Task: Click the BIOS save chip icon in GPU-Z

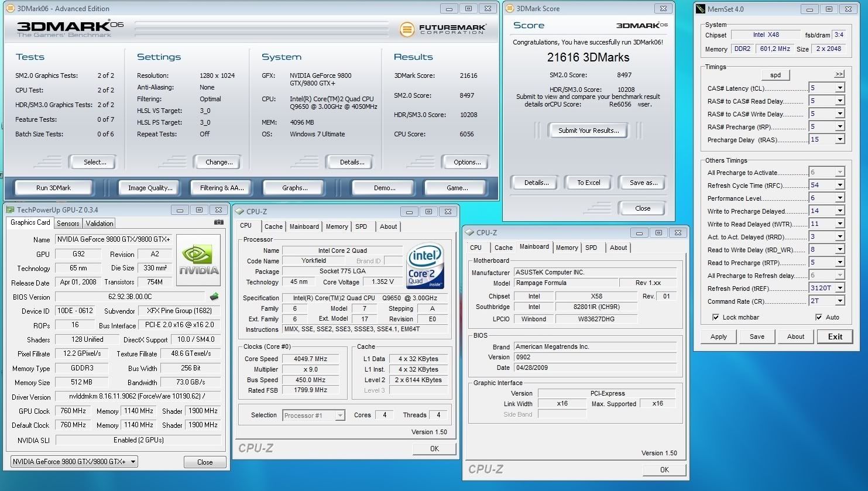Action: [214, 297]
